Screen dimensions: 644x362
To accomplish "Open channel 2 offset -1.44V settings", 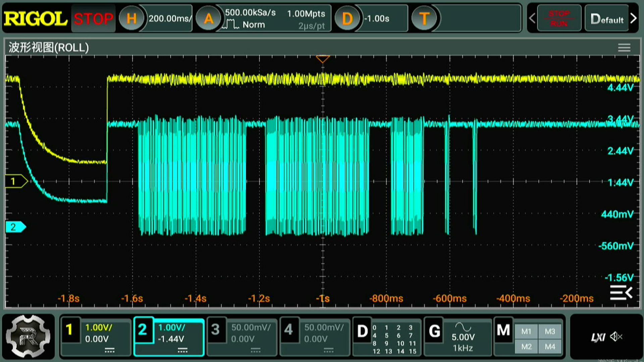I will click(171, 339).
